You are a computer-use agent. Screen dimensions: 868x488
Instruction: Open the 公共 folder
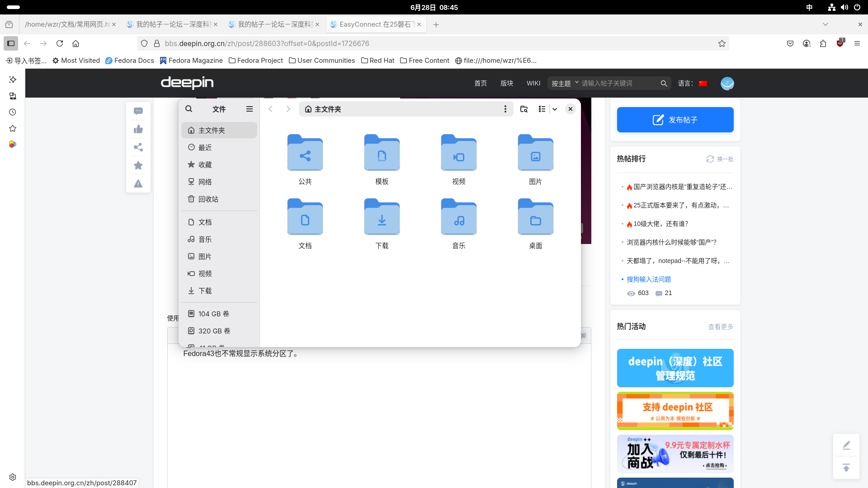coord(305,160)
